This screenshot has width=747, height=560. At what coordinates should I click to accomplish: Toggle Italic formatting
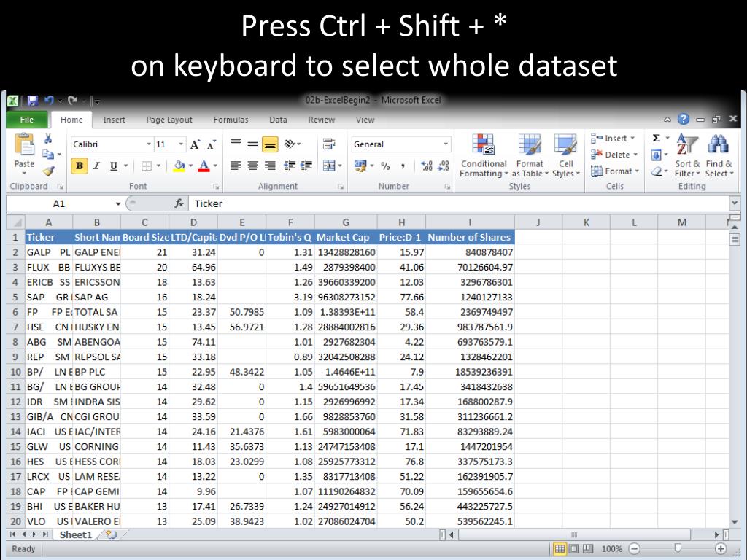(x=97, y=166)
